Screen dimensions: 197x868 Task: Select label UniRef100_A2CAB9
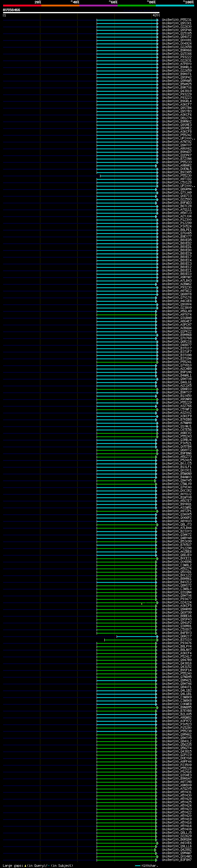click(177, 369)
